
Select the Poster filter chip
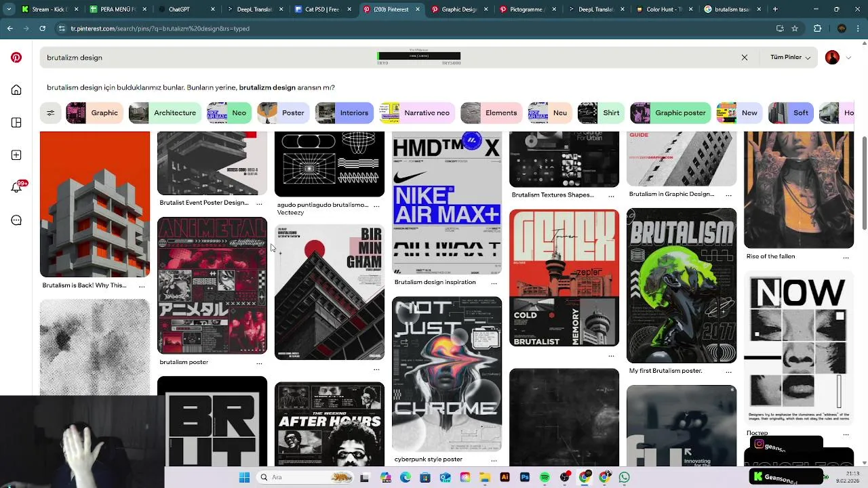point(284,113)
